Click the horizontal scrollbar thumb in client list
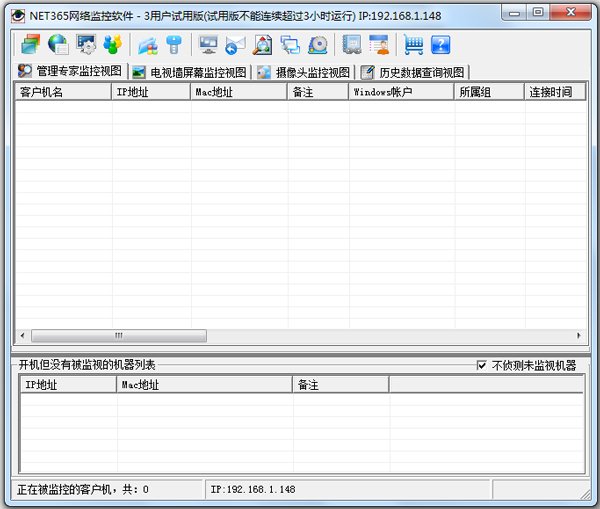 pyautogui.click(x=118, y=336)
